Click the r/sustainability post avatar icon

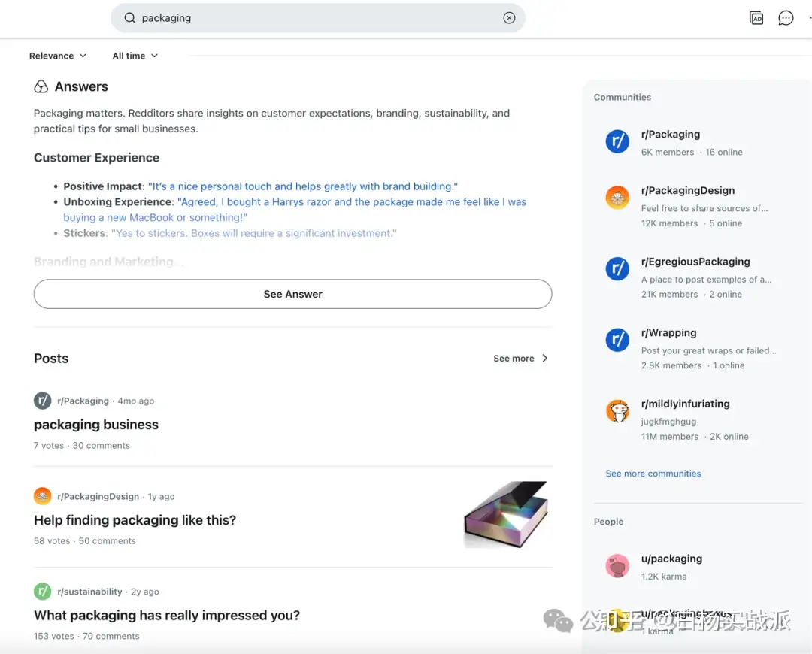43,592
